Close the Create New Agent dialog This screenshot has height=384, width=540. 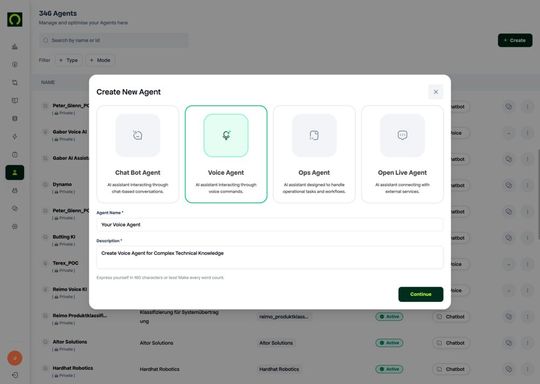point(436,92)
